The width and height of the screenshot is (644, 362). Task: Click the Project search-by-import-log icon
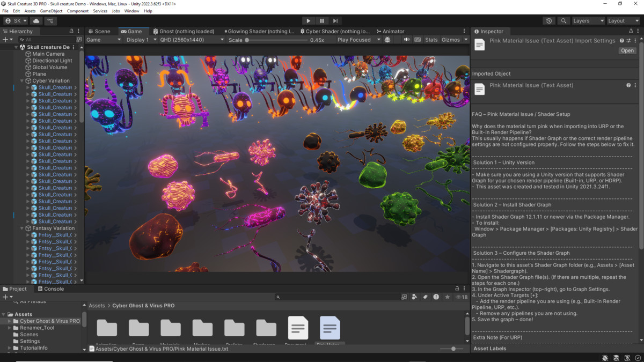(x=436, y=297)
